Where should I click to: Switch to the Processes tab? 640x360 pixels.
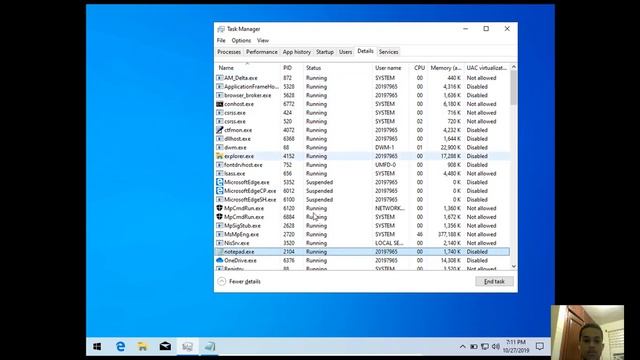pyautogui.click(x=229, y=52)
